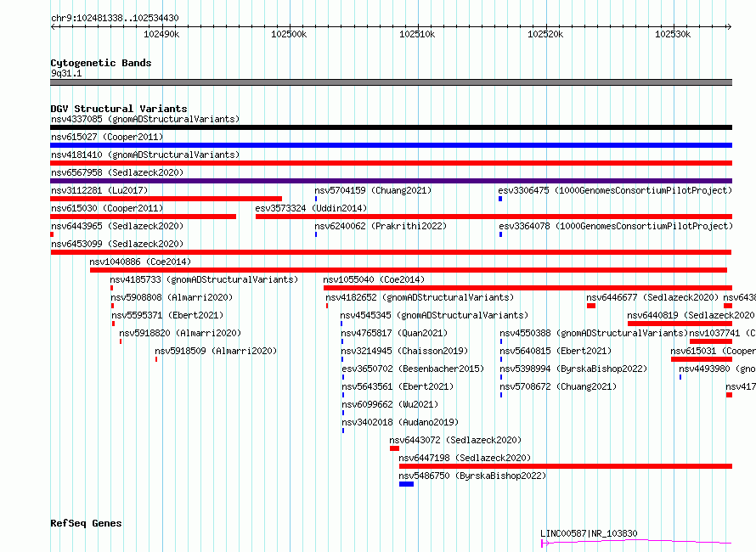Click nsv4182652 gnomADStructuralVariants label

point(420,297)
